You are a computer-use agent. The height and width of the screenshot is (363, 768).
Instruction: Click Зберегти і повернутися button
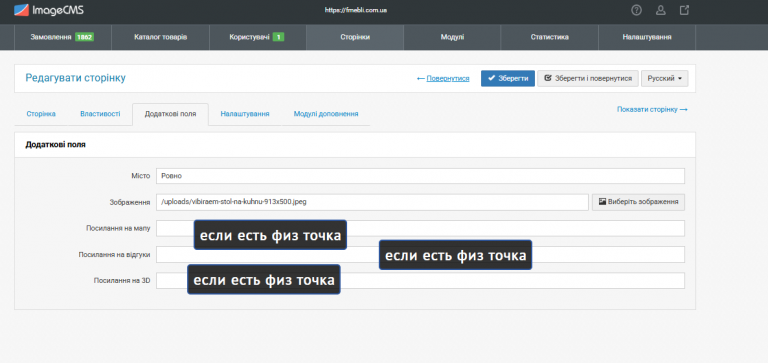tap(588, 78)
